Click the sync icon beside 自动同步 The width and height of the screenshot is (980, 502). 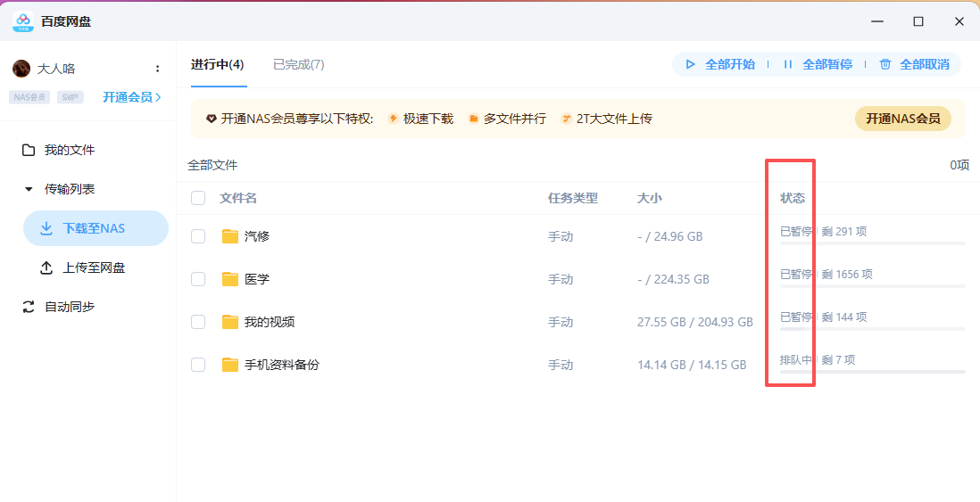pyautogui.click(x=29, y=307)
